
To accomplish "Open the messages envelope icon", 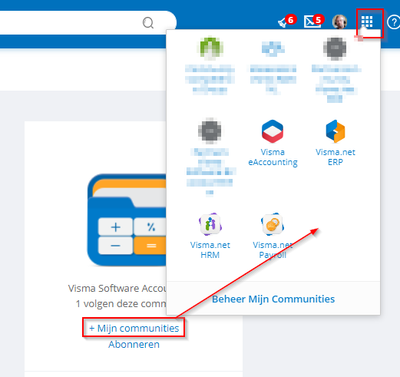I will [312, 22].
